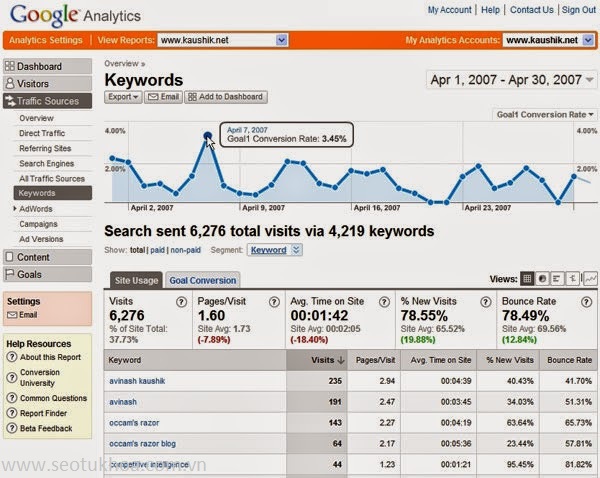Open the Visitors menu section
This screenshot has height=478, width=600.
(x=46, y=84)
